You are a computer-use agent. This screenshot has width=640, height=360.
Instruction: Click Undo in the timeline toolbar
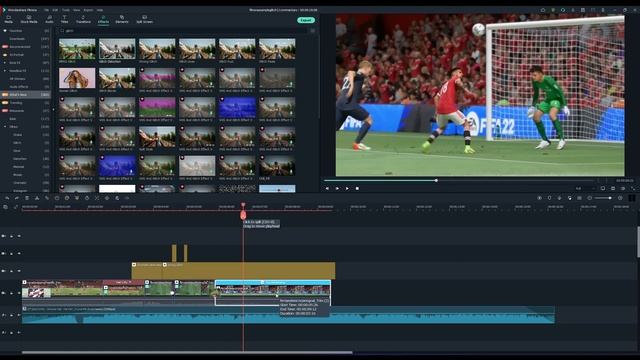pos(7,198)
